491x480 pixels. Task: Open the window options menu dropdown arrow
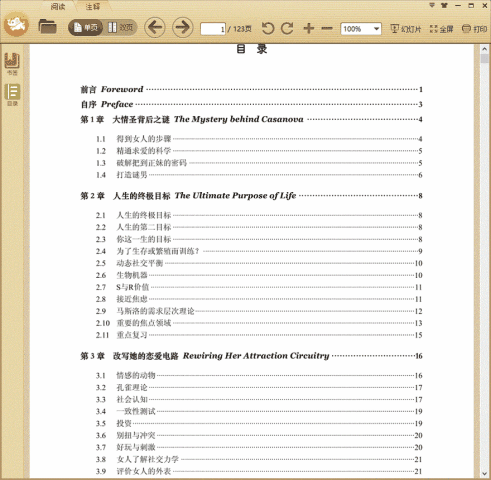[432, 5]
